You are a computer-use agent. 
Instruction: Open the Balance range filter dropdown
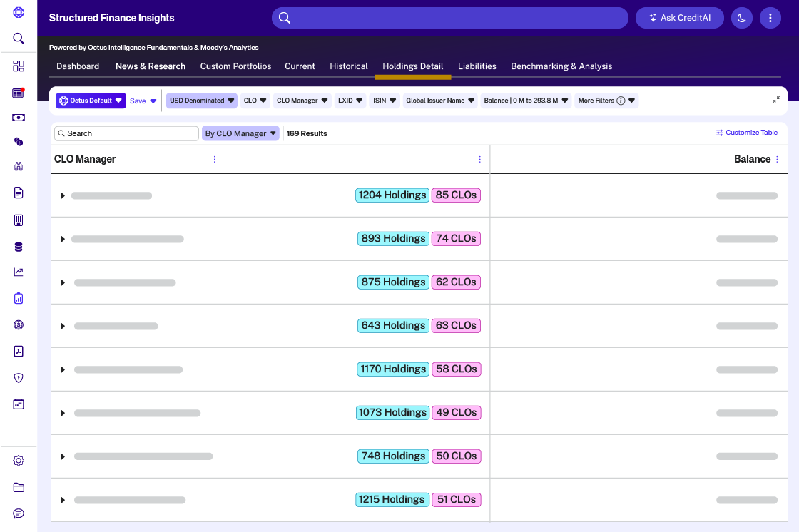pos(526,101)
